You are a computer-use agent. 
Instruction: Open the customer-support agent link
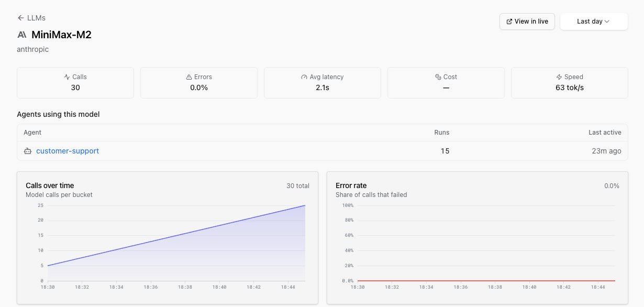click(68, 151)
